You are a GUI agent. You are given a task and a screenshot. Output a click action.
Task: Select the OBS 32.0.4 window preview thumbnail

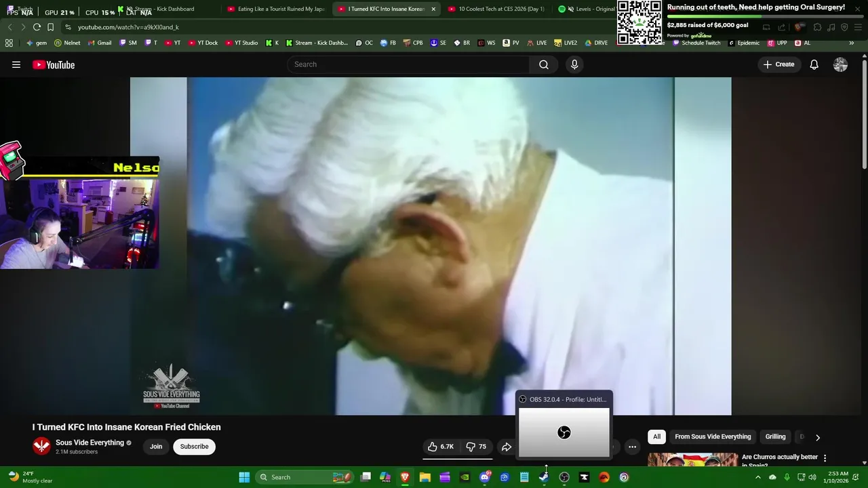tap(564, 432)
